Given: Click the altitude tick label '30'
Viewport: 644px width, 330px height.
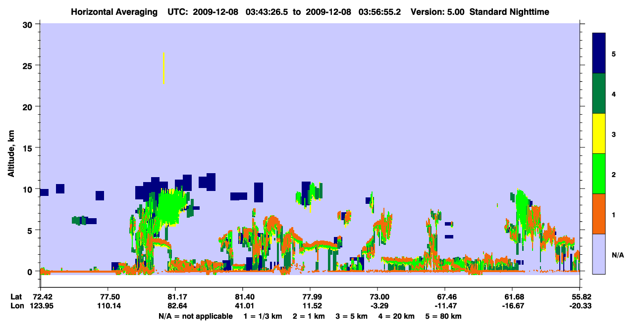Looking at the screenshot, I should 29,24.
